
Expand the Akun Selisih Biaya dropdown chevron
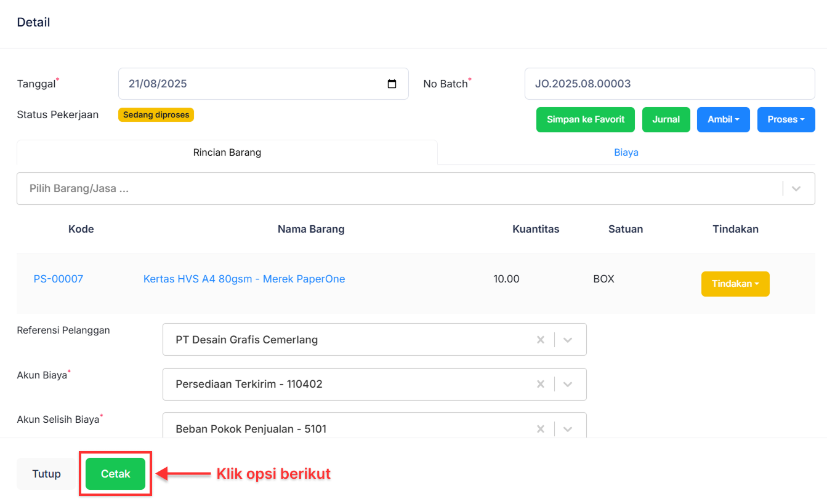(x=568, y=428)
